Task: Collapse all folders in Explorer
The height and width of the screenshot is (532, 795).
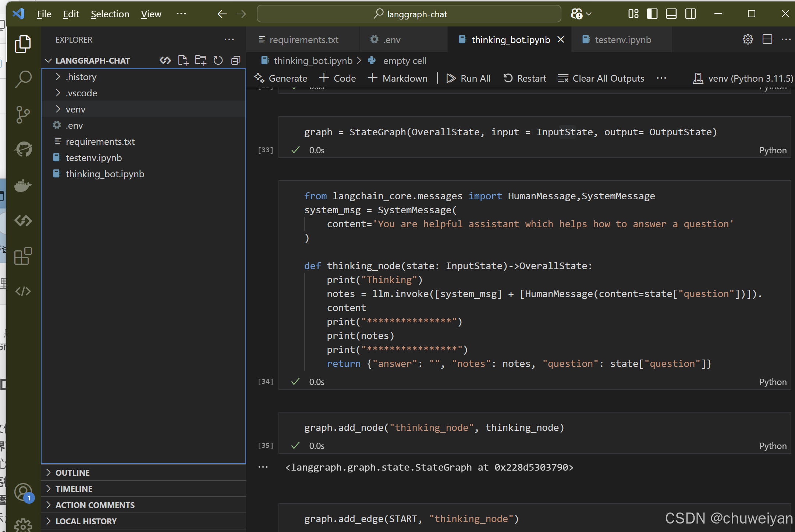Action: tap(235, 60)
